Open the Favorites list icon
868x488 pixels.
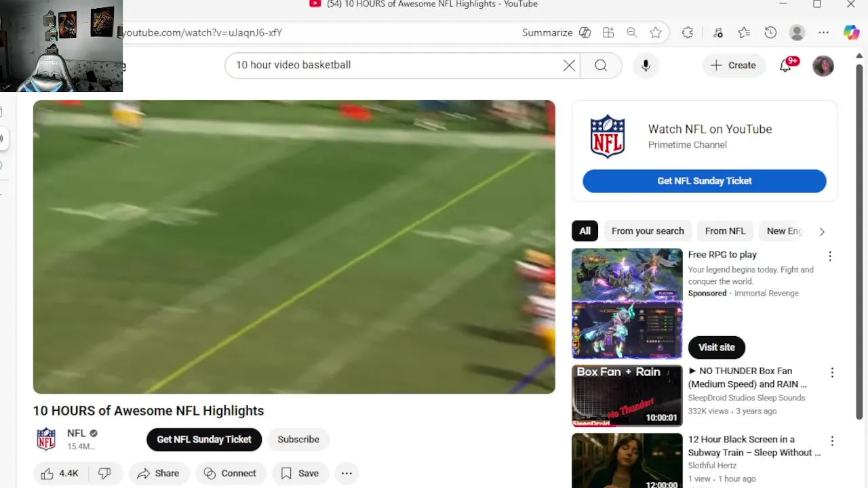(x=744, y=33)
